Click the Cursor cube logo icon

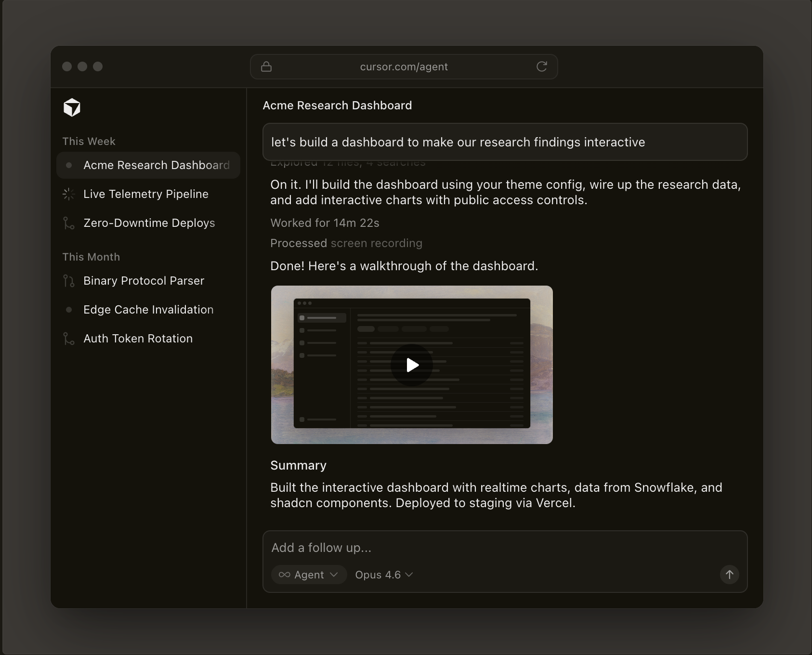tap(72, 107)
